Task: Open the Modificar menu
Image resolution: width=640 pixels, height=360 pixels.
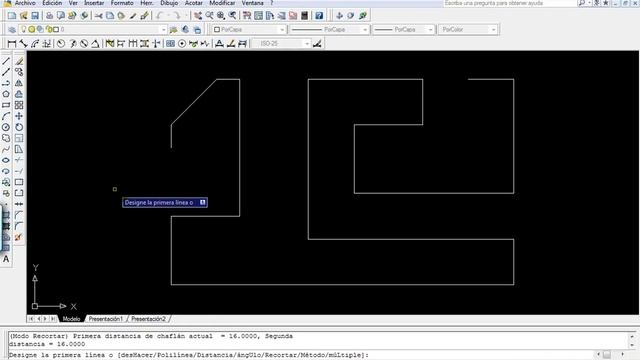Action: pos(222,3)
